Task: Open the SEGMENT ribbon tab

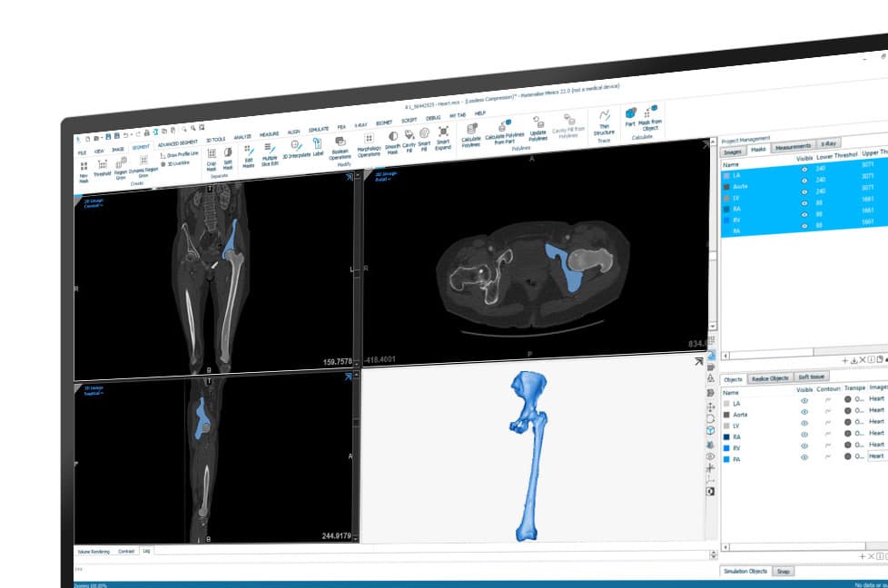Action: (x=141, y=147)
